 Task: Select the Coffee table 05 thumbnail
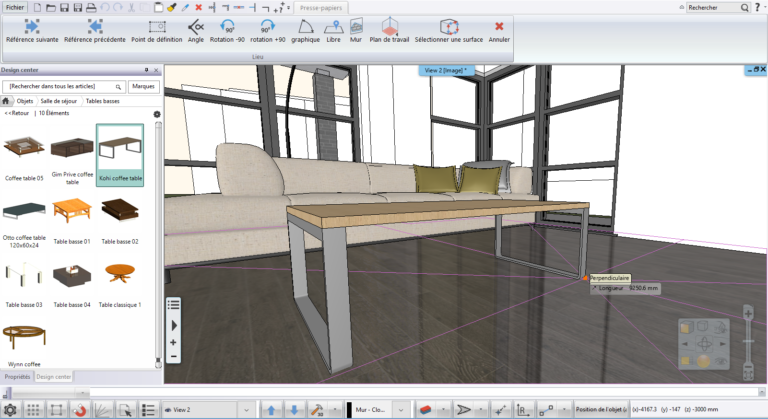tap(24, 156)
